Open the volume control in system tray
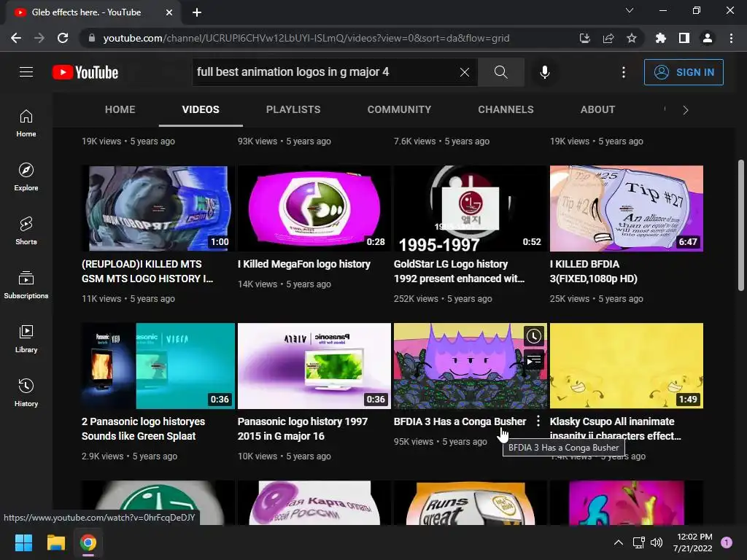This screenshot has width=747, height=560. pyautogui.click(x=657, y=542)
